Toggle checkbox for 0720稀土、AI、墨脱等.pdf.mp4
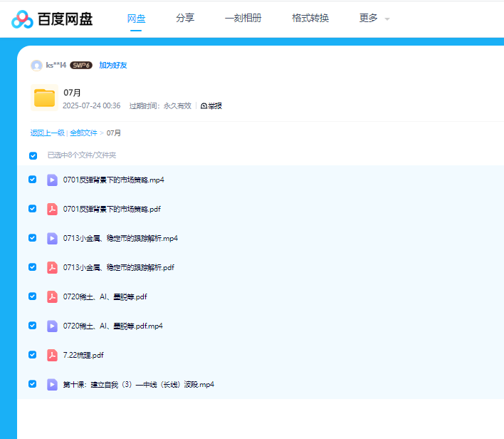 tap(33, 326)
